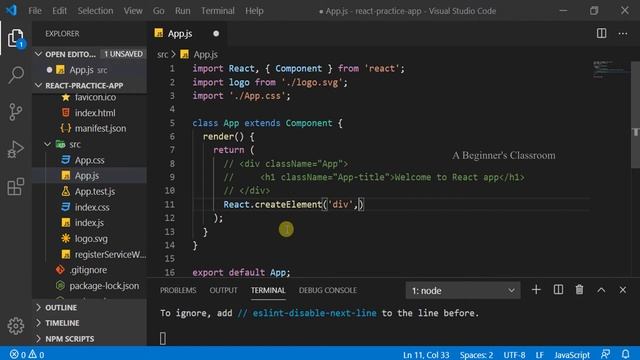Close the terminal panel

click(x=622, y=290)
